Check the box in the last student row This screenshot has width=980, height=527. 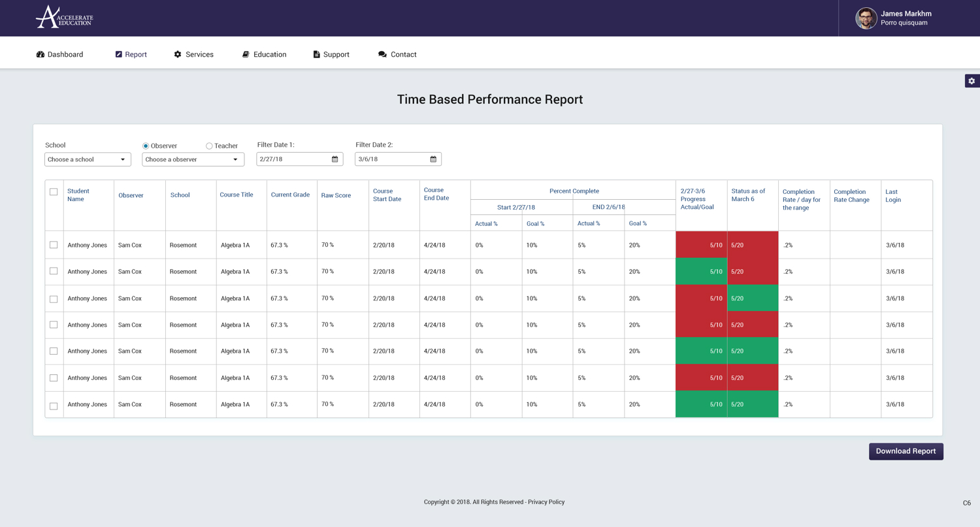click(x=54, y=406)
